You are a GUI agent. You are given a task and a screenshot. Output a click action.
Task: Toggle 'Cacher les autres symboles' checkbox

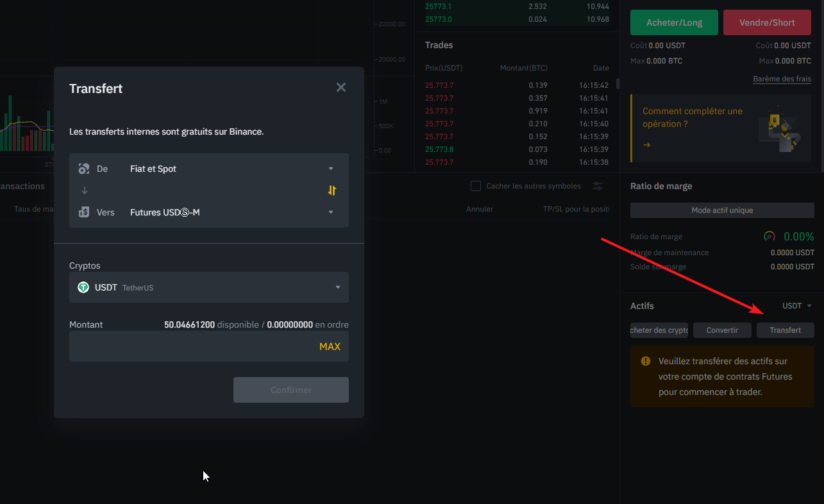coord(476,186)
